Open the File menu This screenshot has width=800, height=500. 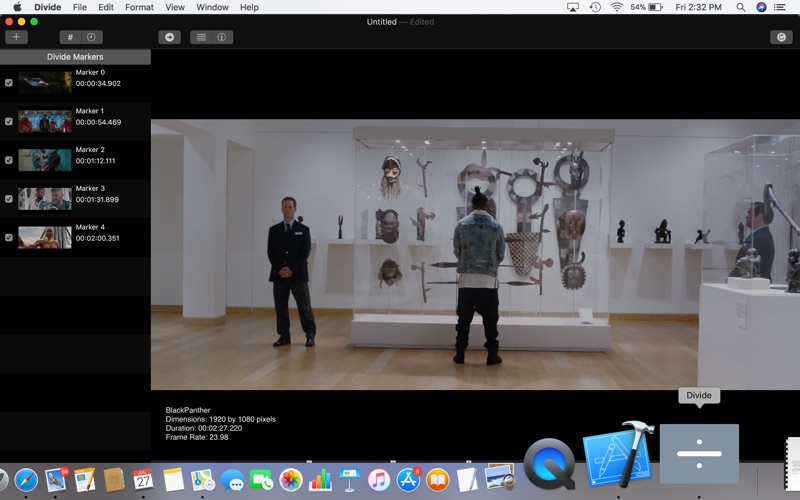[x=80, y=7]
